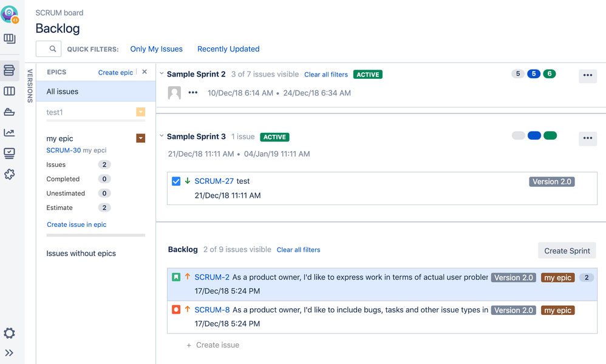Click Version 2.0 tag on SCRUM-2
606x364 pixels.
click(514, 277)
